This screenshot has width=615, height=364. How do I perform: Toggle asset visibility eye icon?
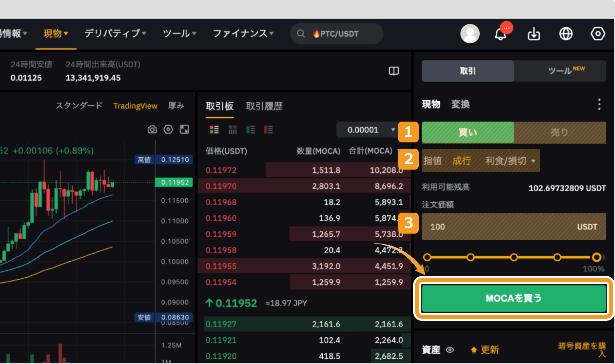[x=450, y=350]
